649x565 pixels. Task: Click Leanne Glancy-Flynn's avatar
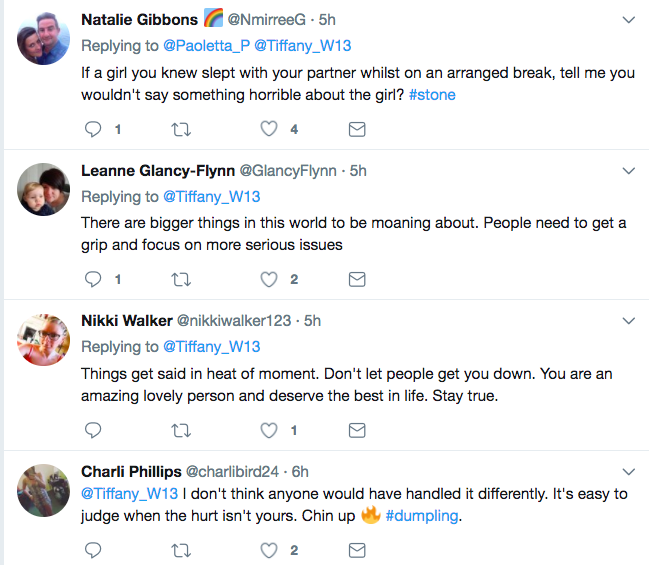pos(42,190)
